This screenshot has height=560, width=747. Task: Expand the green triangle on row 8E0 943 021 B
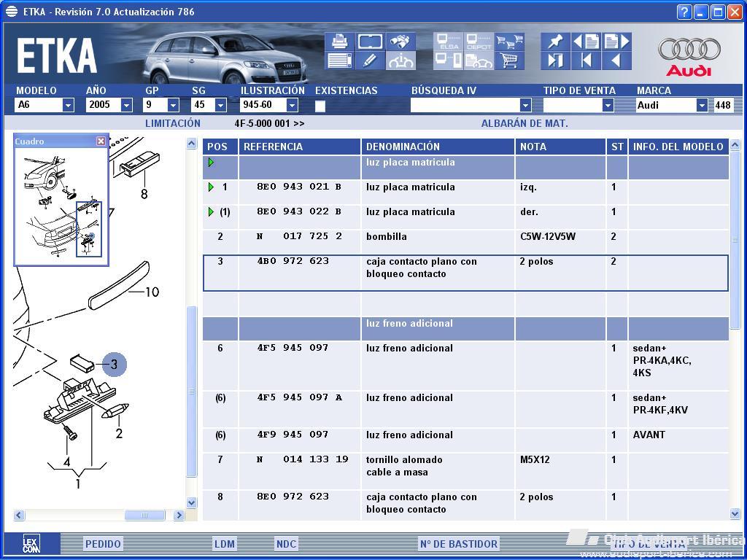click(x=211, y=187)
